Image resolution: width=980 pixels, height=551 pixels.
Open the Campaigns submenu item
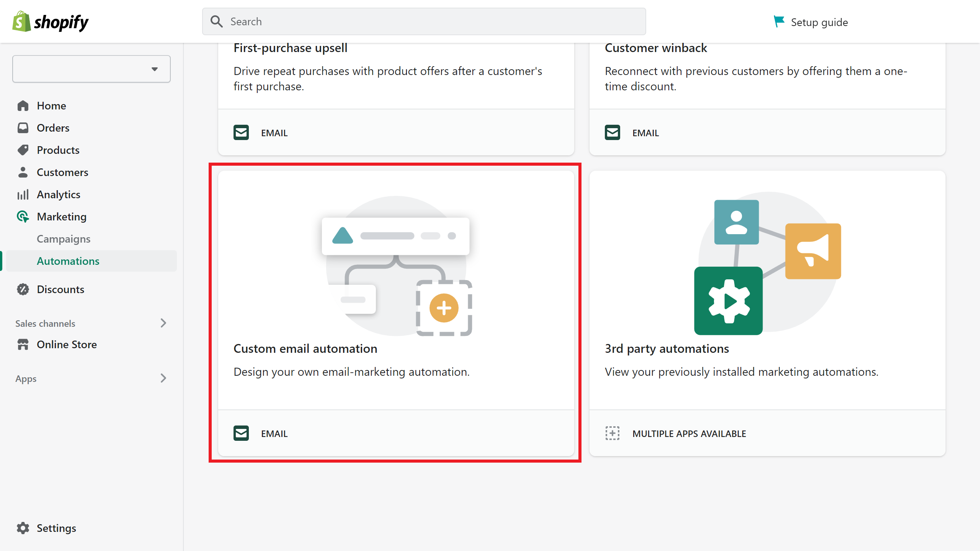(64, 239)
